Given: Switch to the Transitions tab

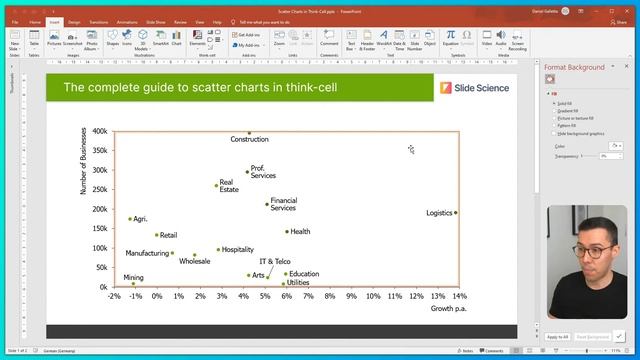Looking at the screenshot, I should (99, 22).
